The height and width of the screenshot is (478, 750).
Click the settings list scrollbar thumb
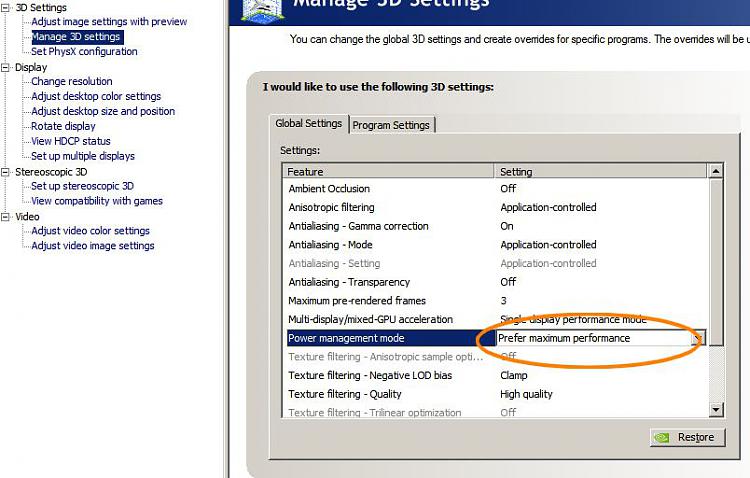(x=716, y=262)
